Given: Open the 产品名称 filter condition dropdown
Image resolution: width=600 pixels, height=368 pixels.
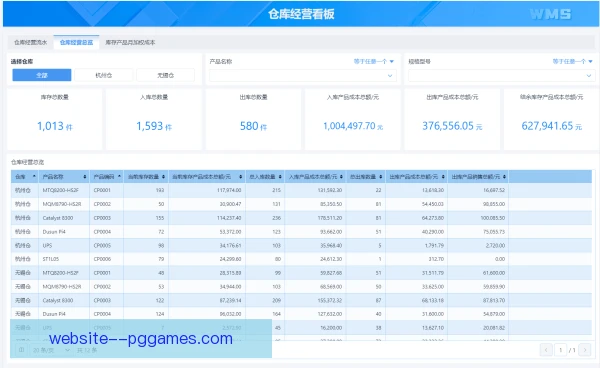Looking at the screenshot, I should 373,61.
